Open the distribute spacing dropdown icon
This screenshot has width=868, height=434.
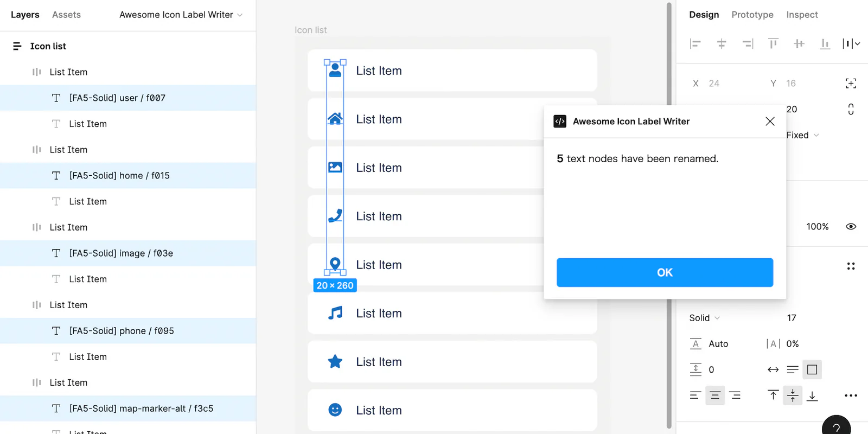click(851, 43)
